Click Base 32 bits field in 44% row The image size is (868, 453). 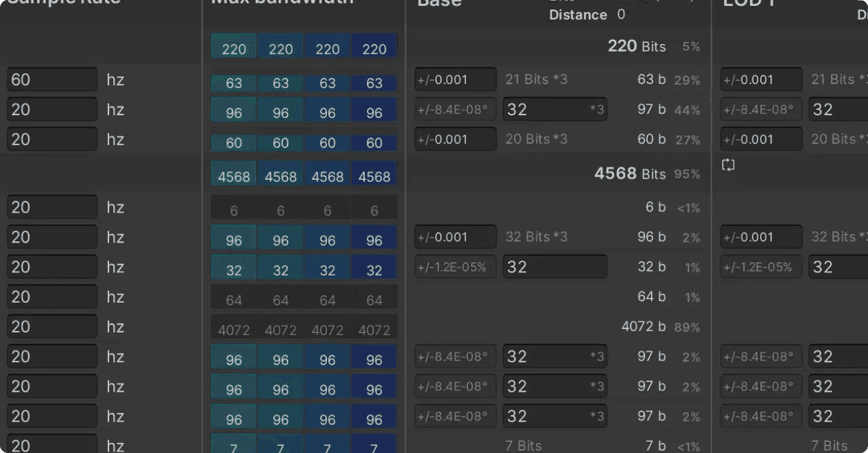(554, 110)
